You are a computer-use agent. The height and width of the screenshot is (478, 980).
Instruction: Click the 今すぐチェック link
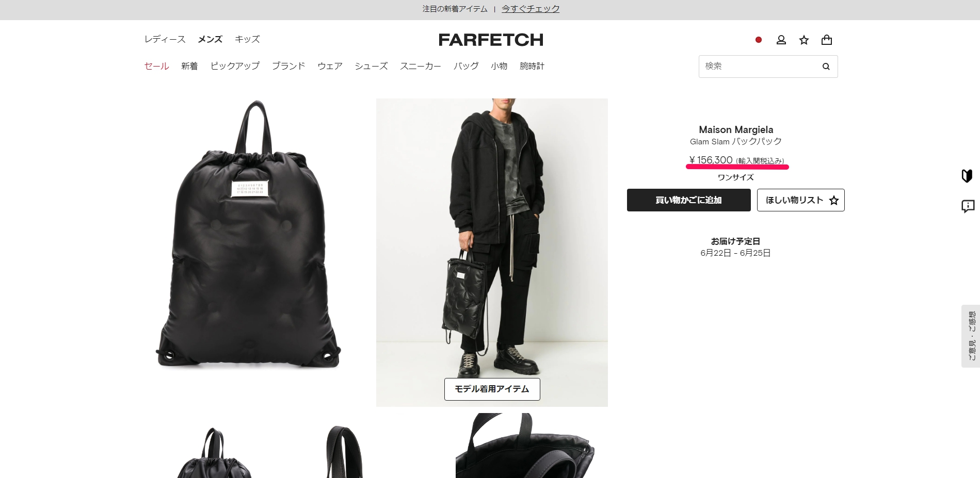531,9
